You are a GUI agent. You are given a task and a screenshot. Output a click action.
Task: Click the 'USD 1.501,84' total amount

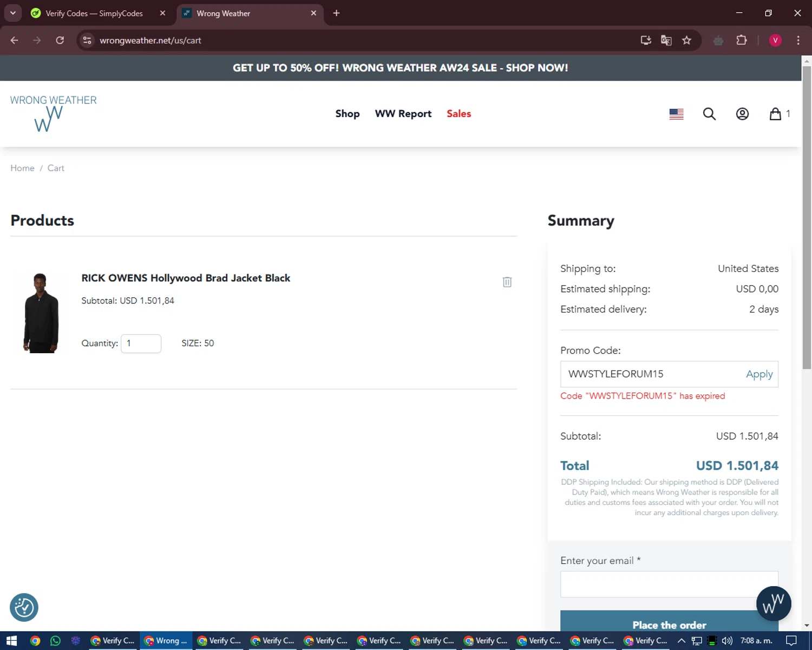click(737, 466)
